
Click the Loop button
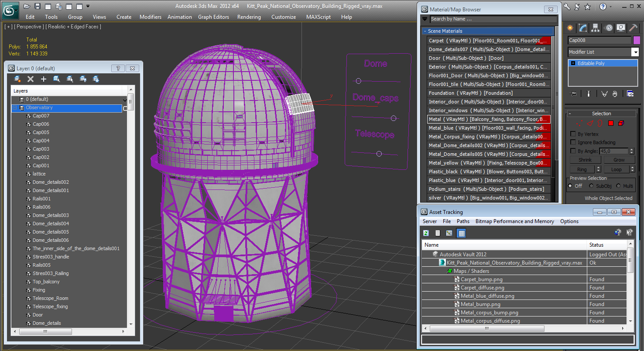pyautogui.click(x=616, y=169)
